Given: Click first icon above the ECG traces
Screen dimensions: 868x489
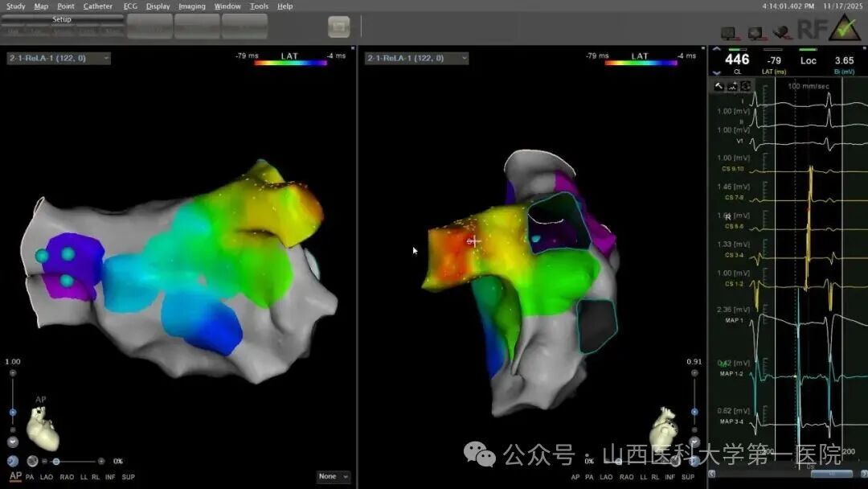Looking at the screenshot, I should 719,86.
